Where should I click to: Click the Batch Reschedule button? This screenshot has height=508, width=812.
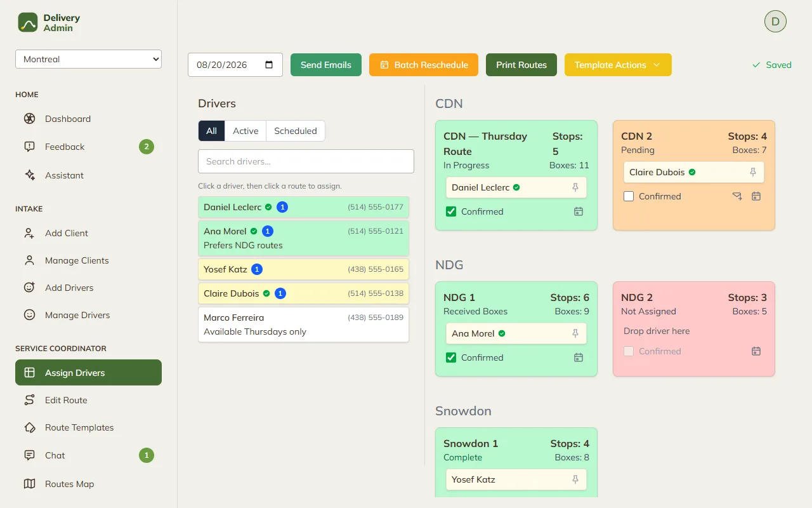coord(424,65)
